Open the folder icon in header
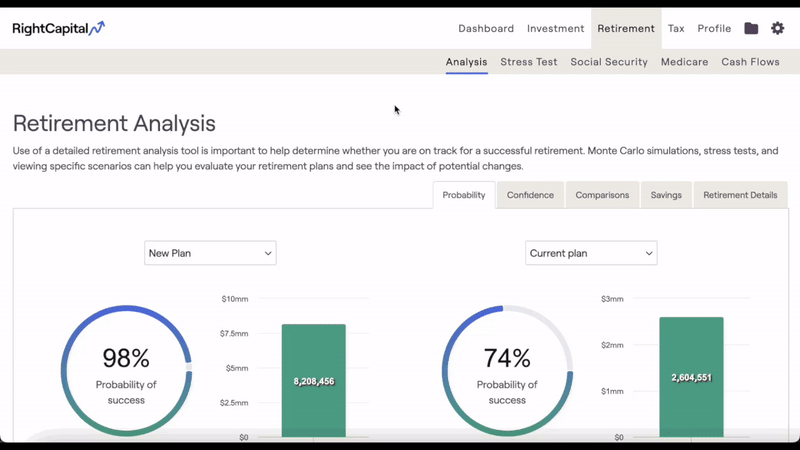Viewport: 800px width, 450px height. [751, 29]
